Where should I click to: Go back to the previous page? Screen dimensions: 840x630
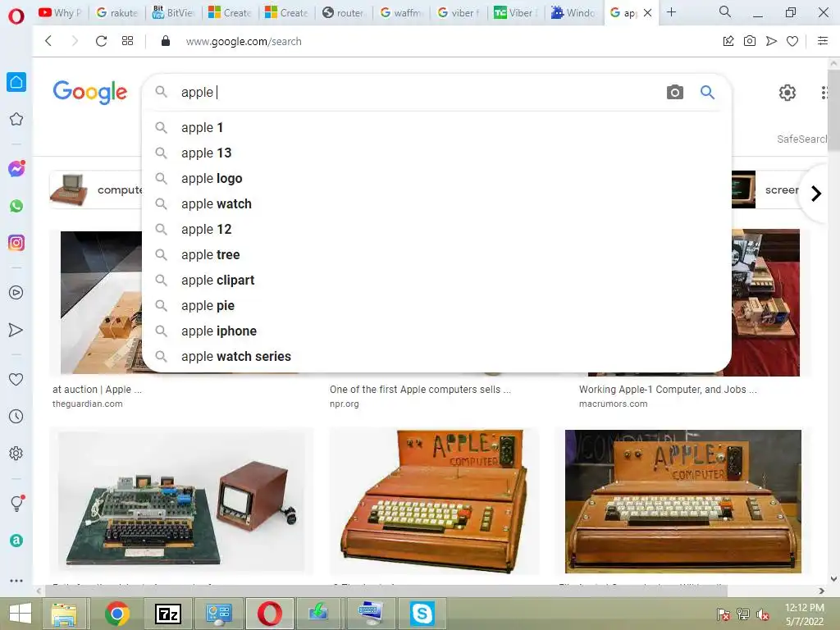point(48,41)
